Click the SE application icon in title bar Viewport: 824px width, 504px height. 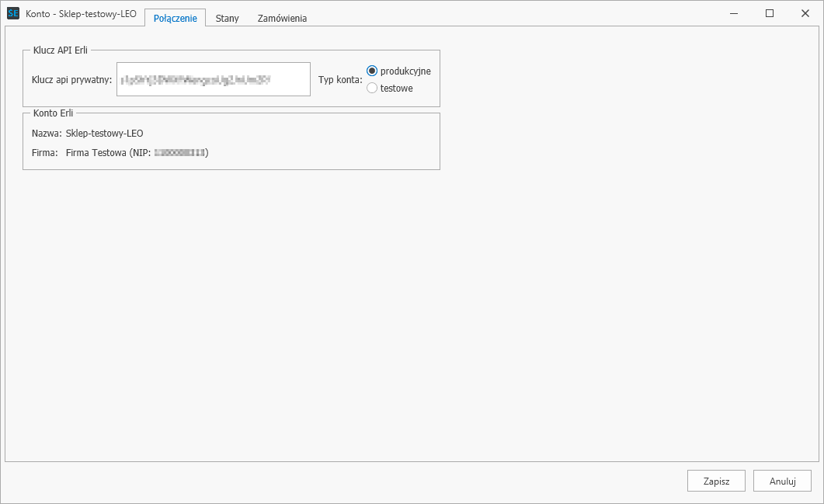click(13, 14)
